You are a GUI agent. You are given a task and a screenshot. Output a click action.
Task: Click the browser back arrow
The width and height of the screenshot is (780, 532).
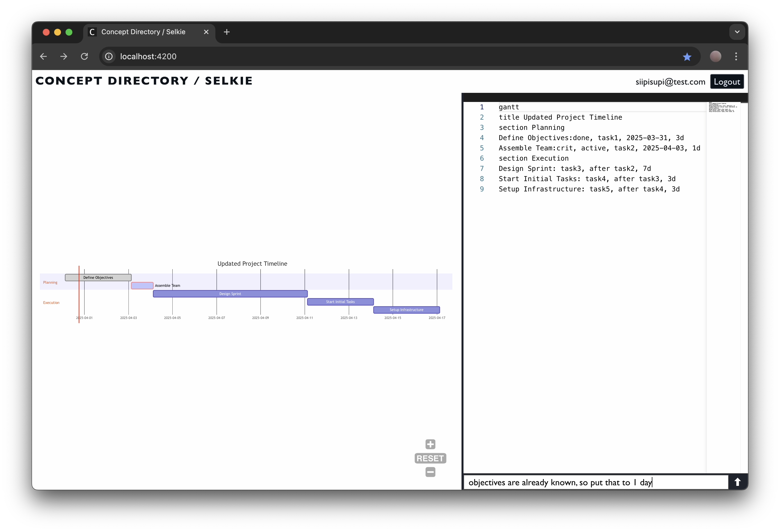point(43,56)
